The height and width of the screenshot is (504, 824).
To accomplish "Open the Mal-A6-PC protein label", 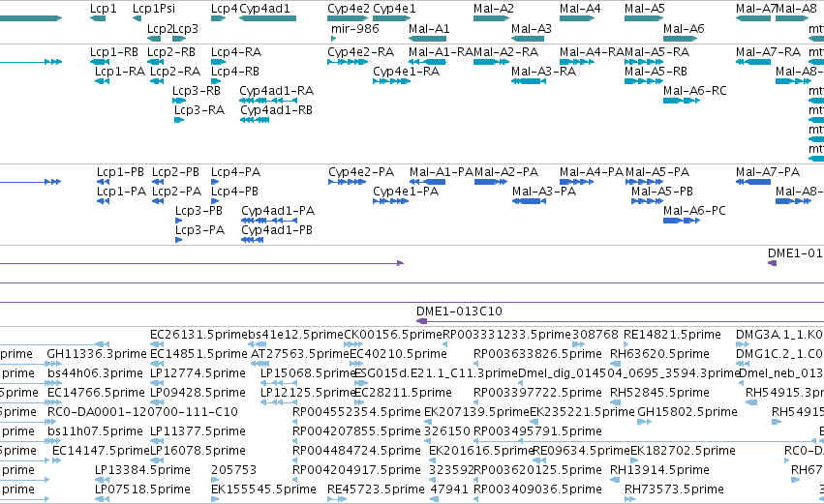I will click(x=694, y=211).
